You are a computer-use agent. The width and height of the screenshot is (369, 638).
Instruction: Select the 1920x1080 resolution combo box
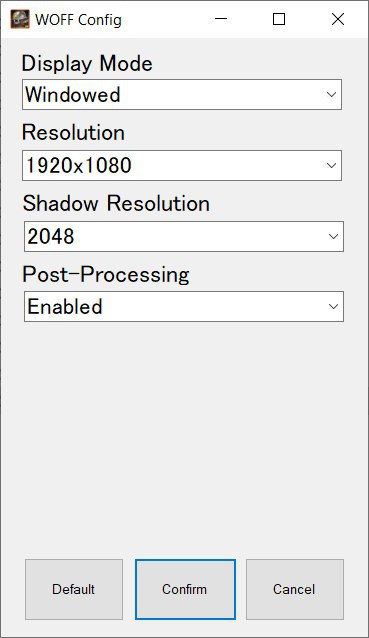tap(182, 166)
